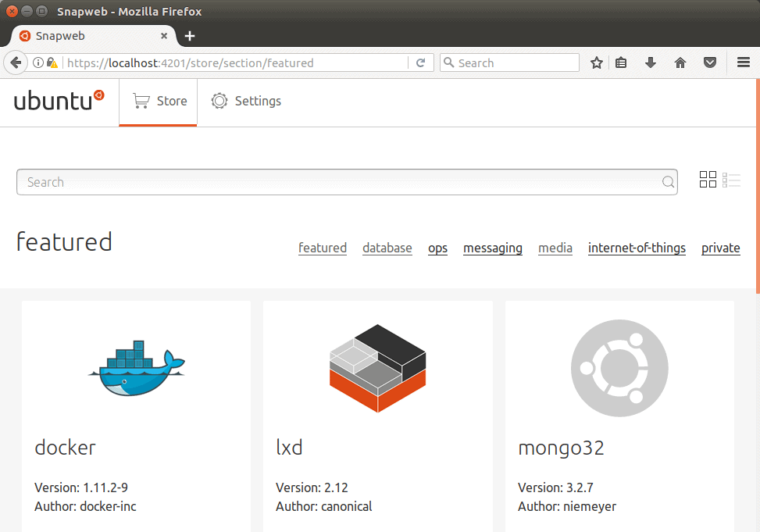Open the mongo32 default Ubuntu icon
Viewport: 760px width, 532px height.
619,368
